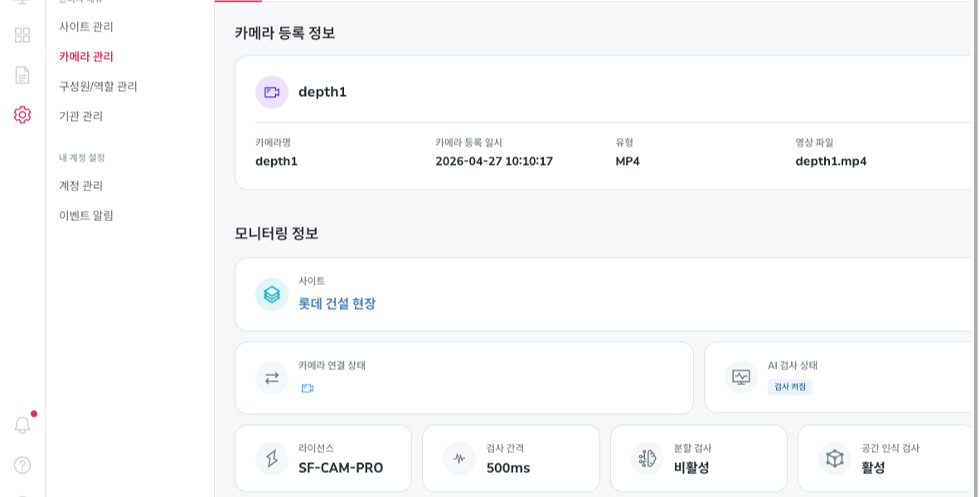
Task: Select 구성원/역할 관리 menu item
Action: click(x=98, y=86)
